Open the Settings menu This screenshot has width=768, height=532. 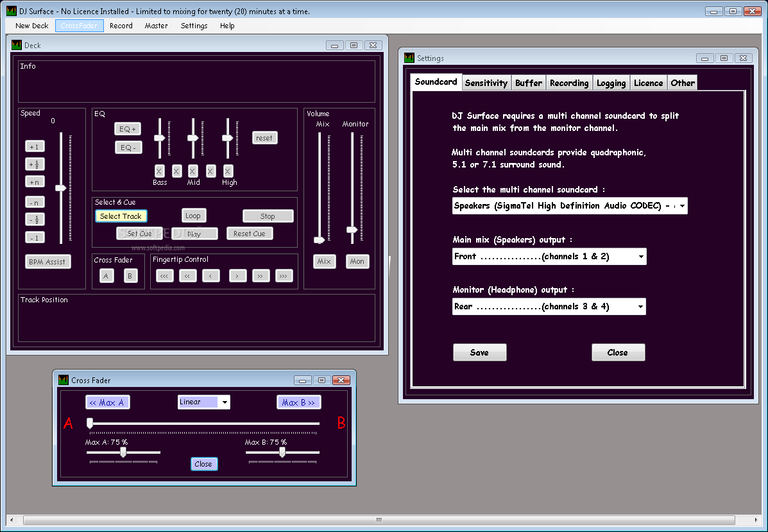coord(194,26)
